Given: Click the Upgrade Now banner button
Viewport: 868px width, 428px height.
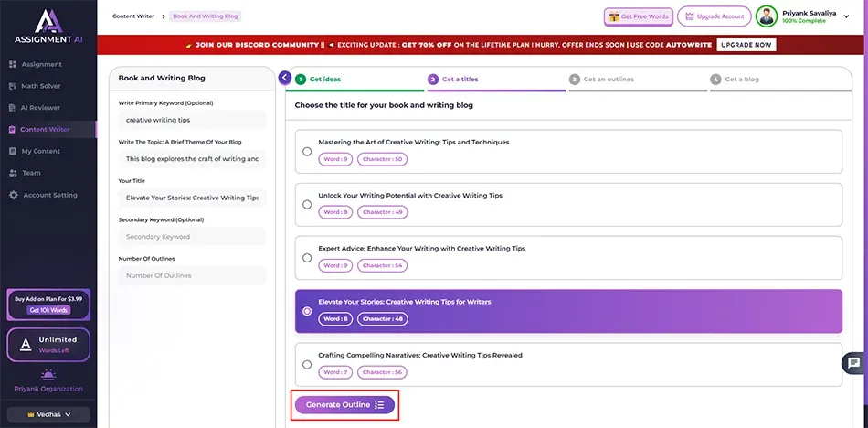Looking at the screenshot, I should click(x=746, y=45).
